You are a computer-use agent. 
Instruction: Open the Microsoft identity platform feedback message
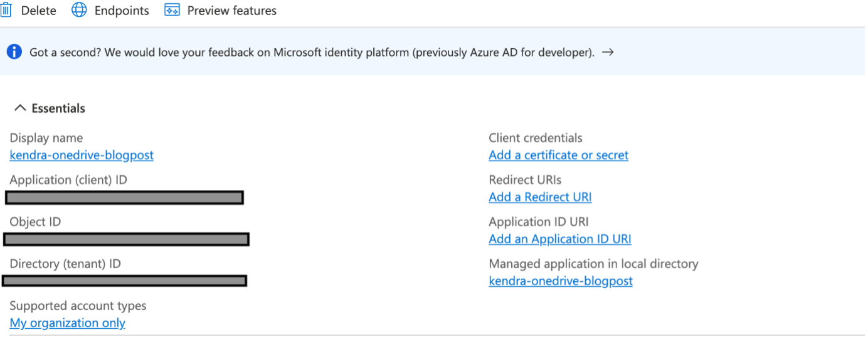[x=312, y=53]
